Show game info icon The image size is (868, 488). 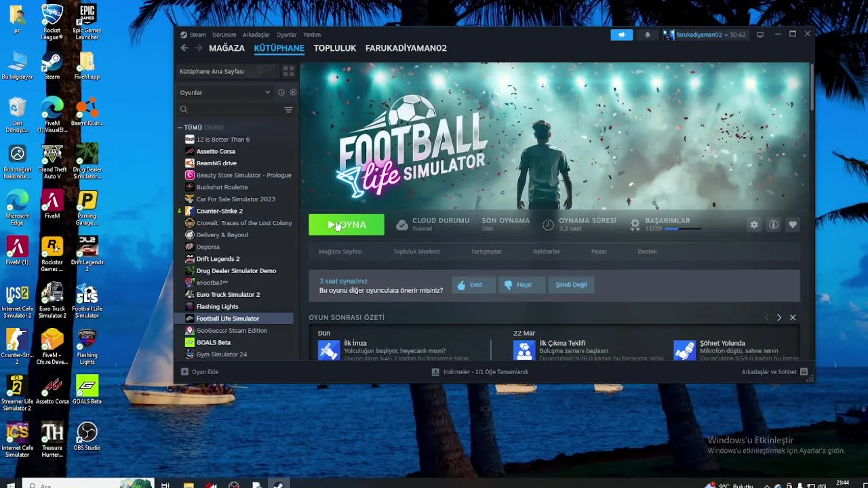coord(773,224)
